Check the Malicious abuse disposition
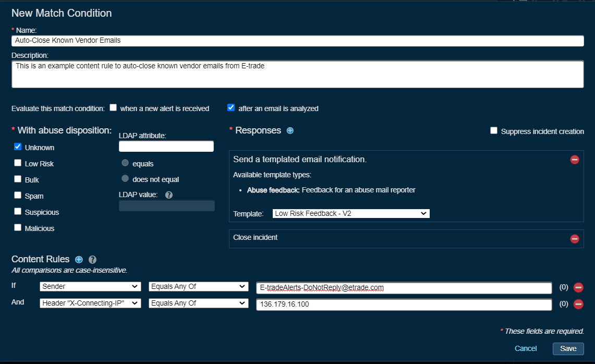This screenshot has height=364, width=595. pyautogui.click(x=18, y=227)
